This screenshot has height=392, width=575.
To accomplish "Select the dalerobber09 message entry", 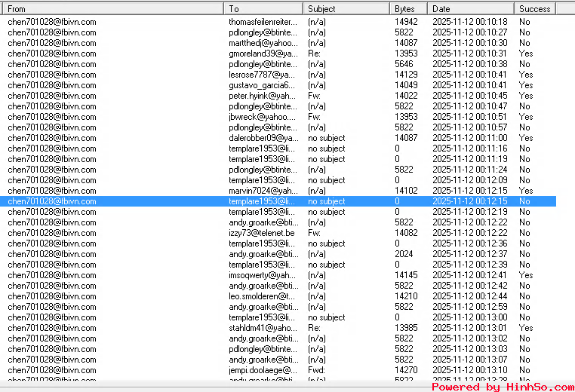I will (263, 138).
